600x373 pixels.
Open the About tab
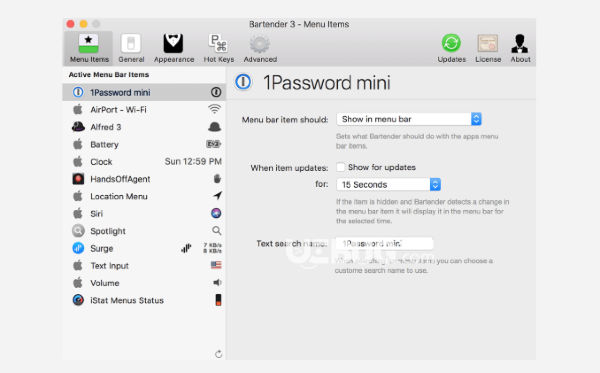pos(520,49)
